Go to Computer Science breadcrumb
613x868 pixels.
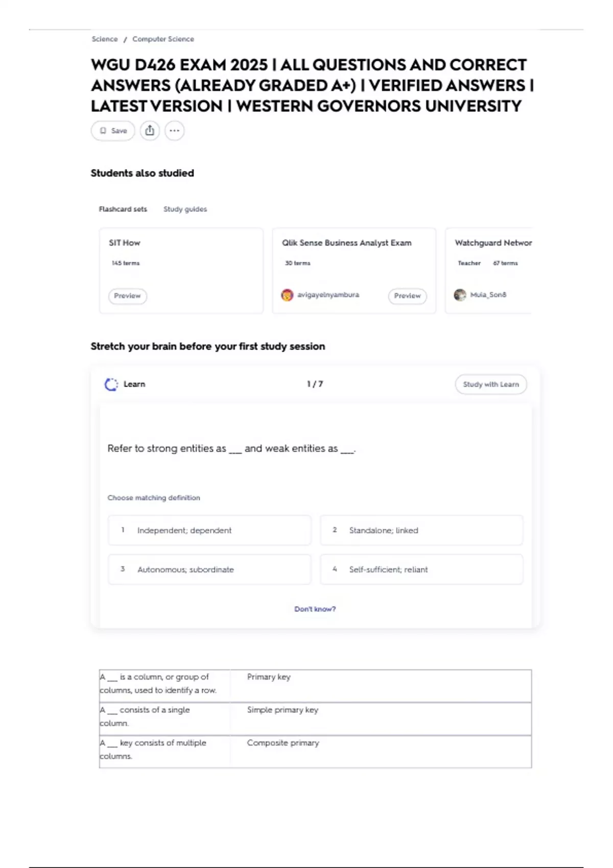coord(163,39)
